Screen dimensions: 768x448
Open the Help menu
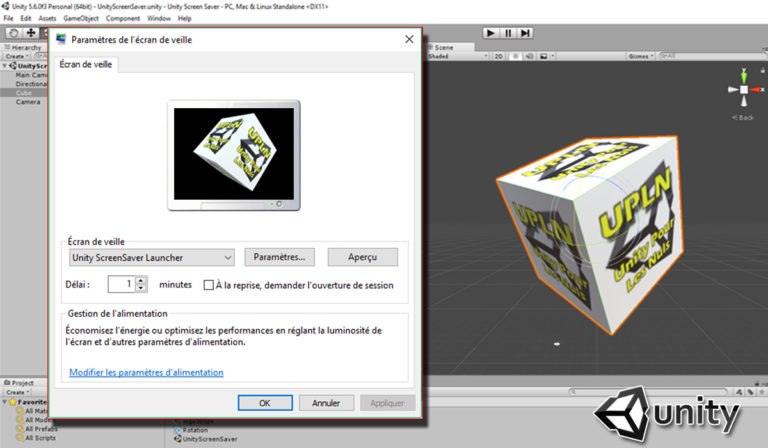point(184,18)
